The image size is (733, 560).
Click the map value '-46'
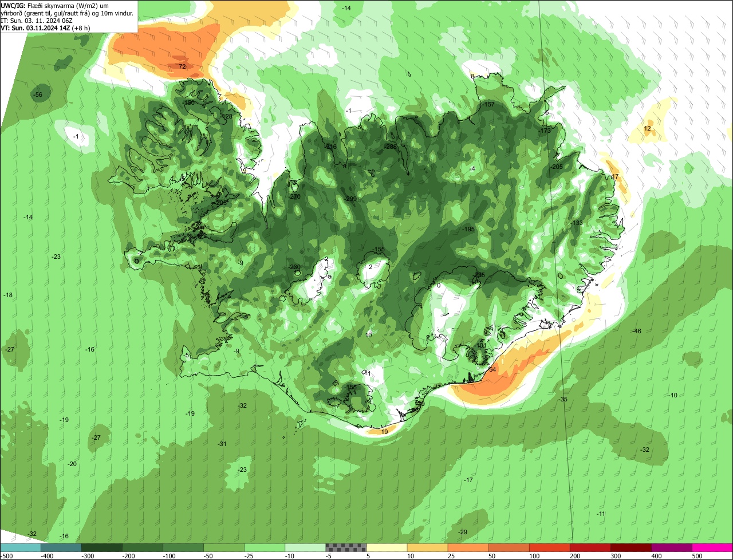(x=636, y=332)
